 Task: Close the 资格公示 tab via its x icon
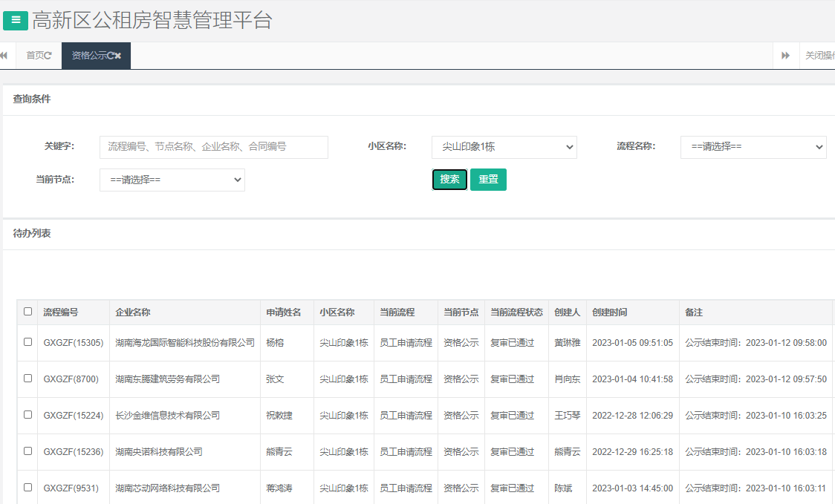point(118,55)
